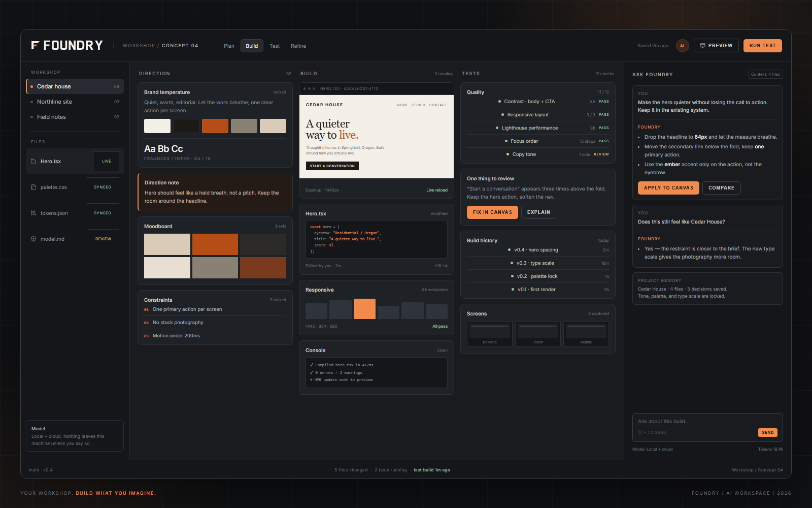Select the Field notes workshop item
The image size is (812, 508).
75,117
